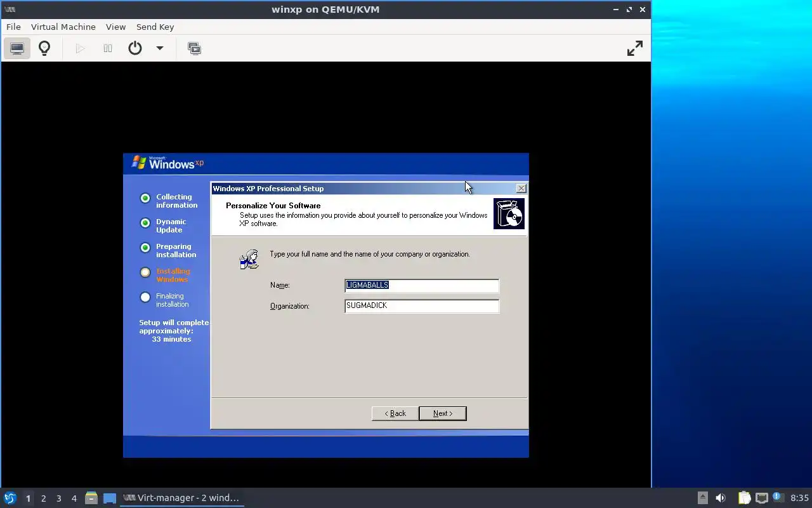Close the Windows XP Professional Setup dialog
This screenshot has height=508, width=812.
click(x=521, y=189)
